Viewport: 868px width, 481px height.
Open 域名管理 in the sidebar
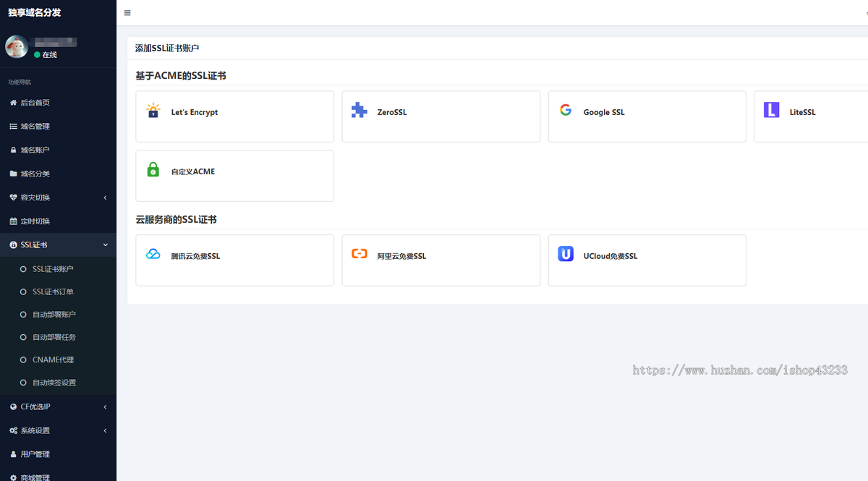(x=58, y=127)
